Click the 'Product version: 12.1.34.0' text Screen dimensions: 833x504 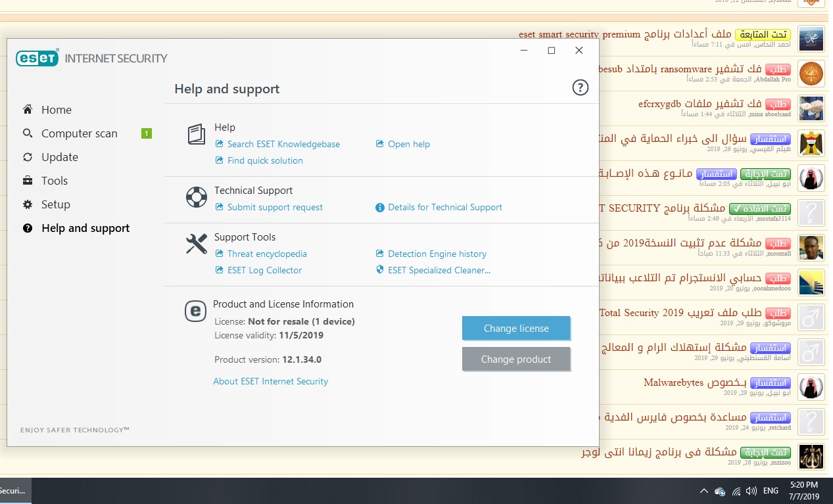coord(268,359)
